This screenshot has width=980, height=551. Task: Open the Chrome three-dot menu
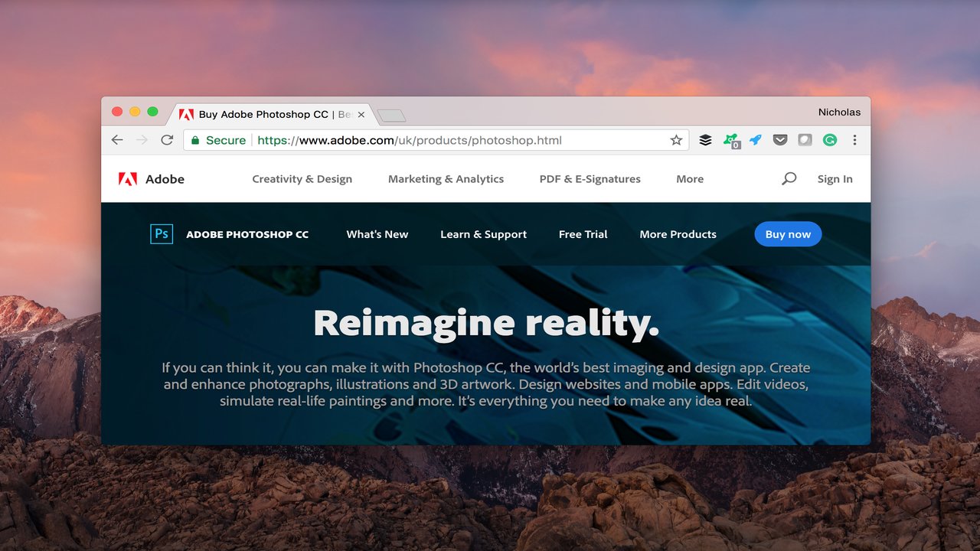pyautogui.click(x=854, y=140)
